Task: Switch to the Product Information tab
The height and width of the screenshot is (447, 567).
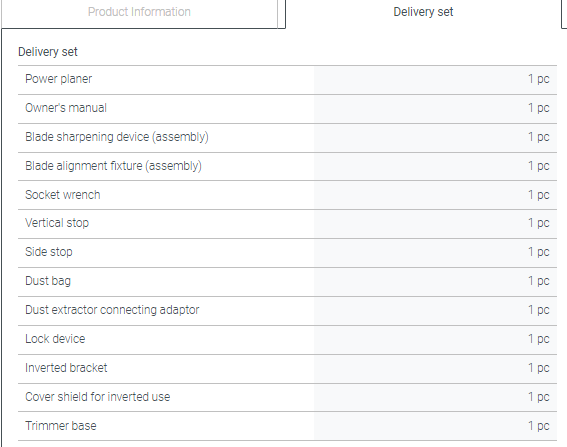Action: [x=139, y=12]
